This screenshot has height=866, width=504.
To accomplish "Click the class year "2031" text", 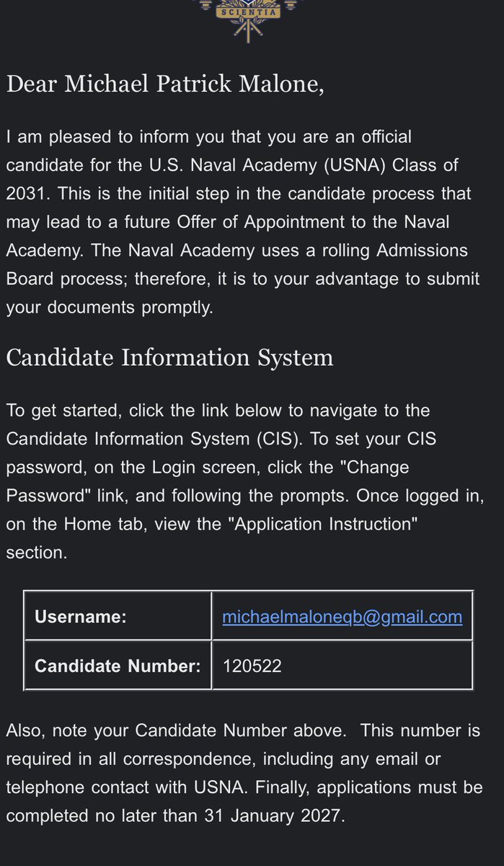I will 27,193.
